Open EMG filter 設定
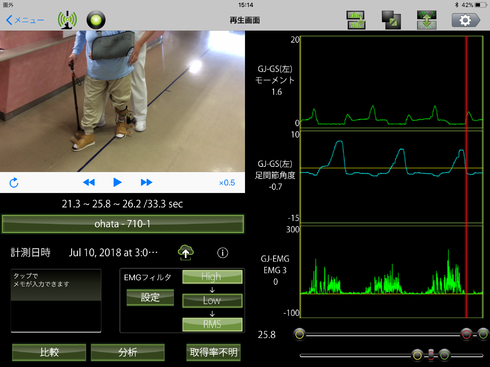Image resolution: width=490 pixels, height=367 pixels. pos(150,297)
